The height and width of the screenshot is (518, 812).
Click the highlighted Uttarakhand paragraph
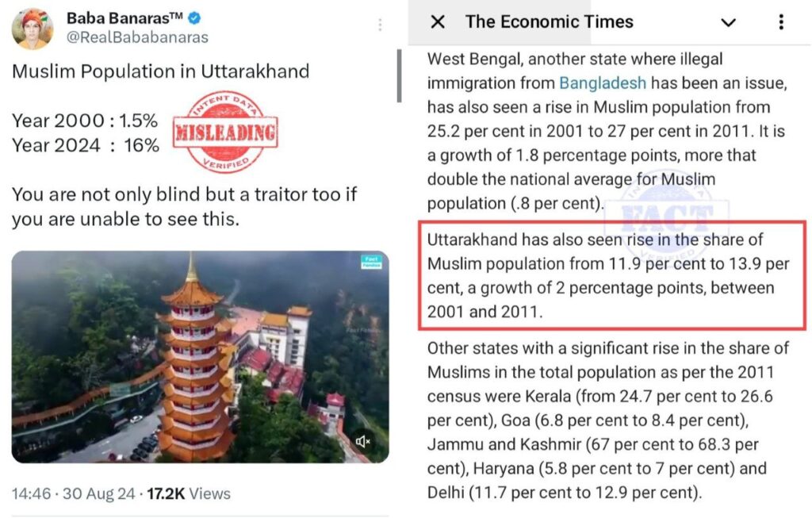point(612,275)
